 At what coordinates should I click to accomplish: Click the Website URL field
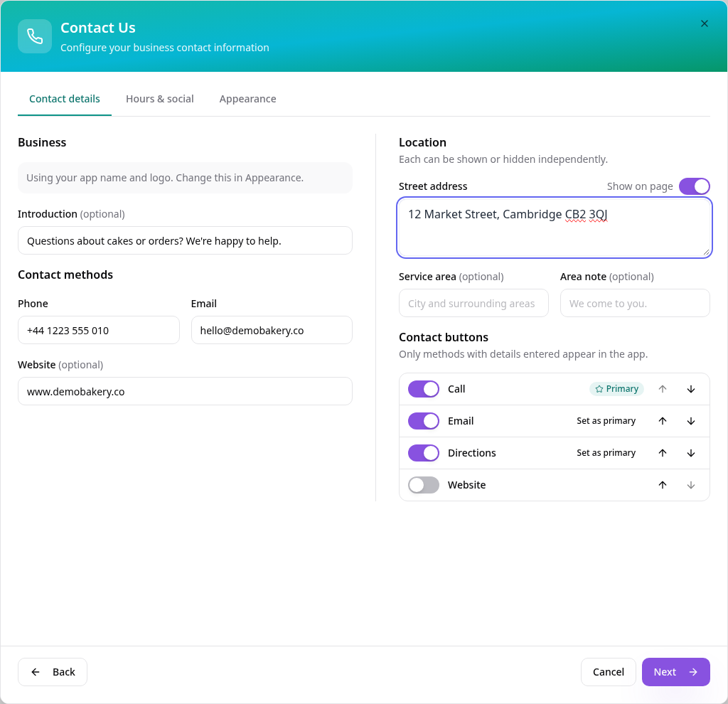click(x=185, y=392)
